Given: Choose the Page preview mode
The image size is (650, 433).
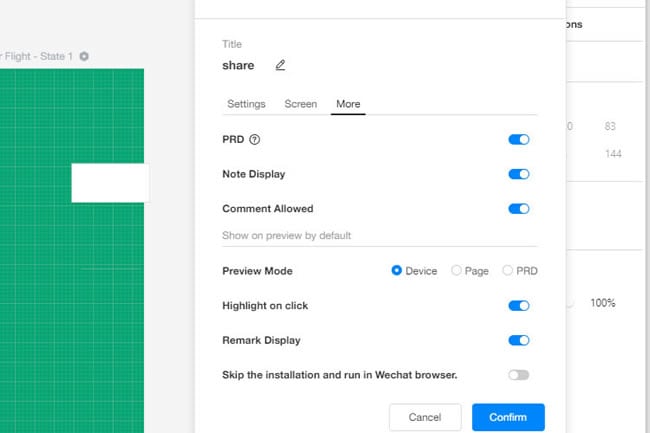Looking at the screenshot, I should pos(456,271).
